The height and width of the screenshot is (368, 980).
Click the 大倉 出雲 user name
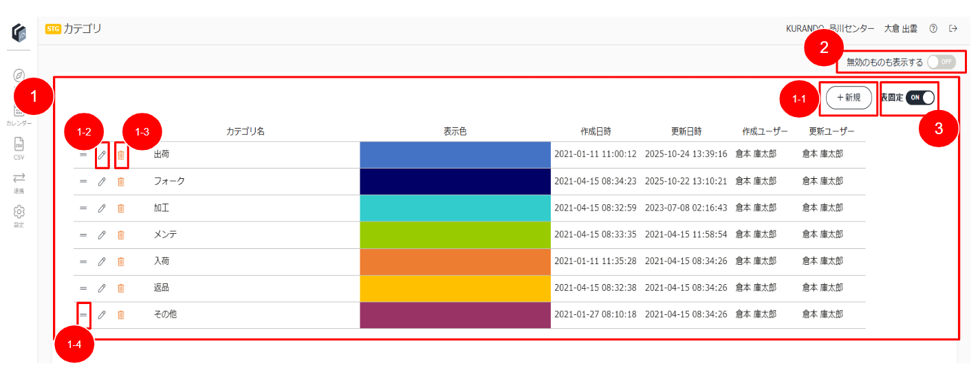point(900,29)
